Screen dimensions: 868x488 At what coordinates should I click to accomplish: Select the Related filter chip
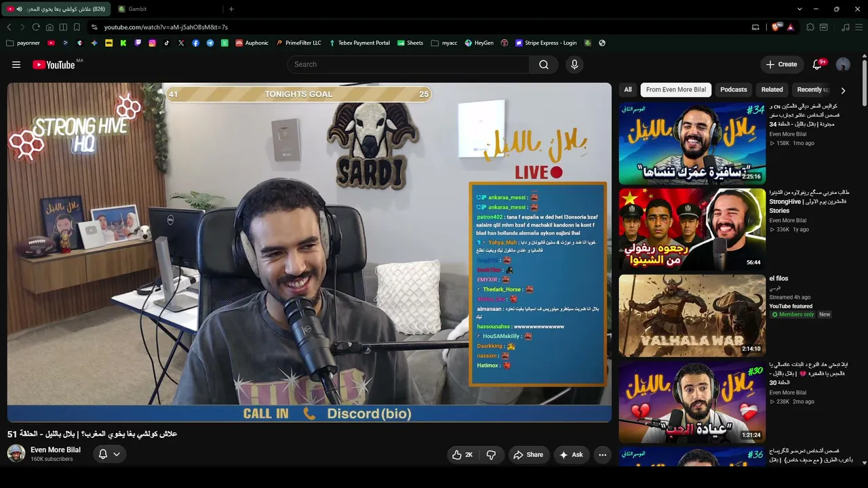coord(772,89)
